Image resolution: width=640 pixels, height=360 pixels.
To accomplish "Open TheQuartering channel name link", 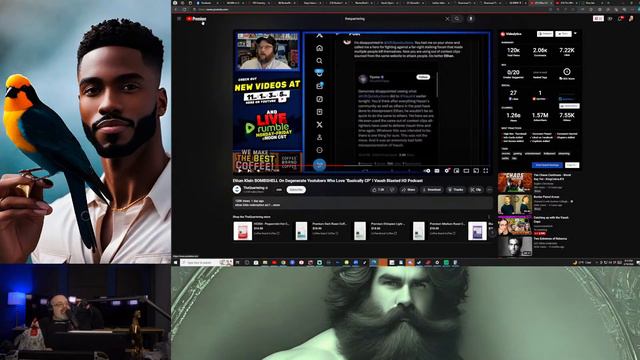I will (255, 188).
